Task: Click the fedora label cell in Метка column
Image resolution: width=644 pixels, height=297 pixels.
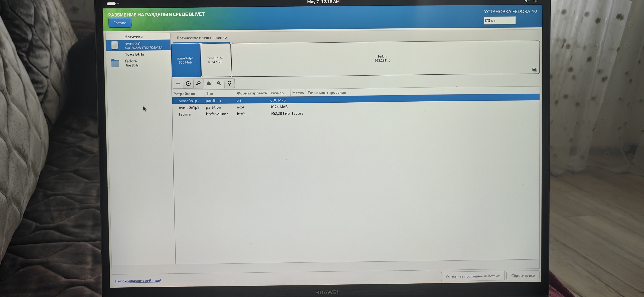Action: point(297,113)
